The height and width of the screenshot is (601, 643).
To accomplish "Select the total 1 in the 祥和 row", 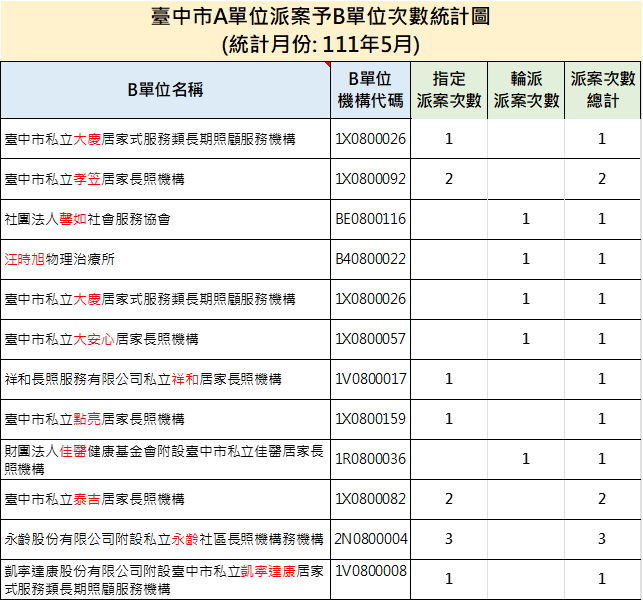I will [x=602, y=379].
